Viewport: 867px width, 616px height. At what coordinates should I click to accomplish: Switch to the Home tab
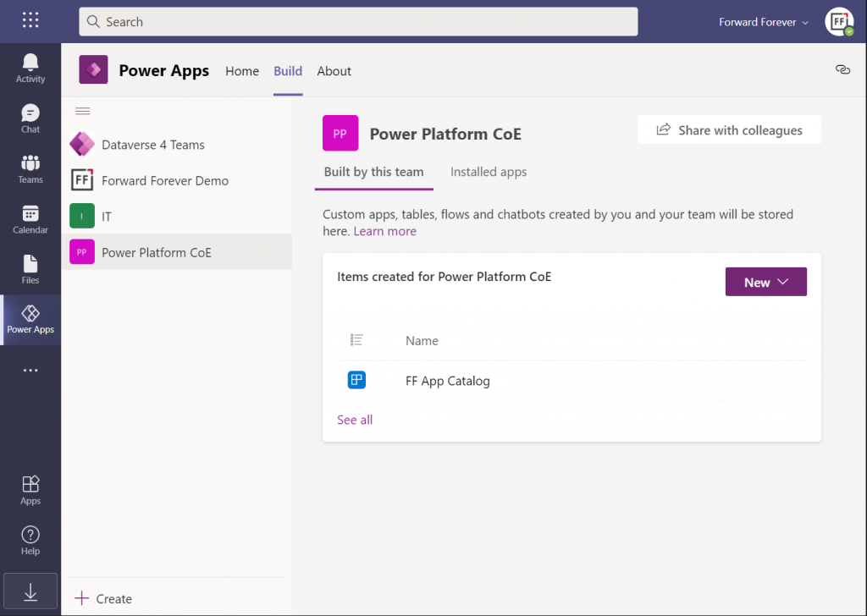242,71
